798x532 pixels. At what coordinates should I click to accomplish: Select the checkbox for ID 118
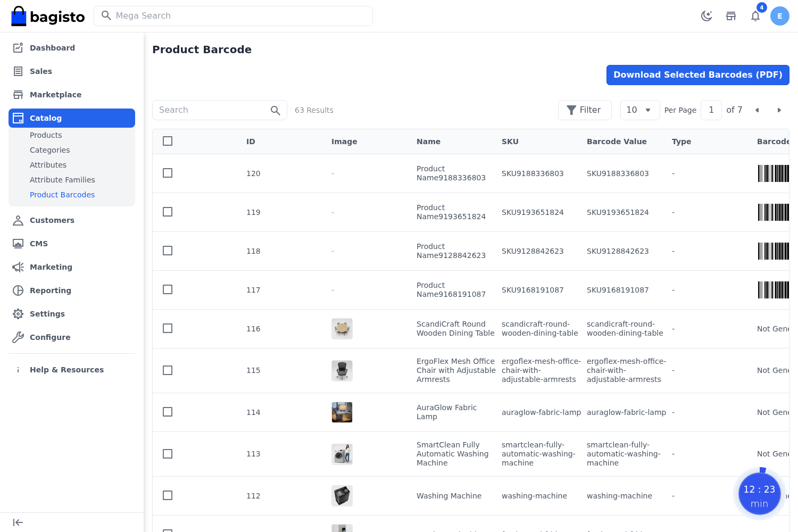[x=168, y=251]
